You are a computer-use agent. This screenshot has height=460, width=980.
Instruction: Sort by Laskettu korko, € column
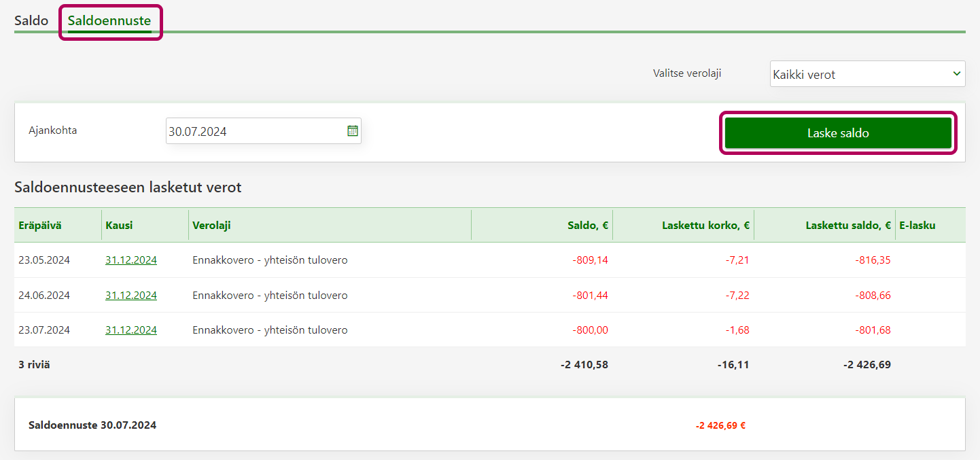coord(705,225)
